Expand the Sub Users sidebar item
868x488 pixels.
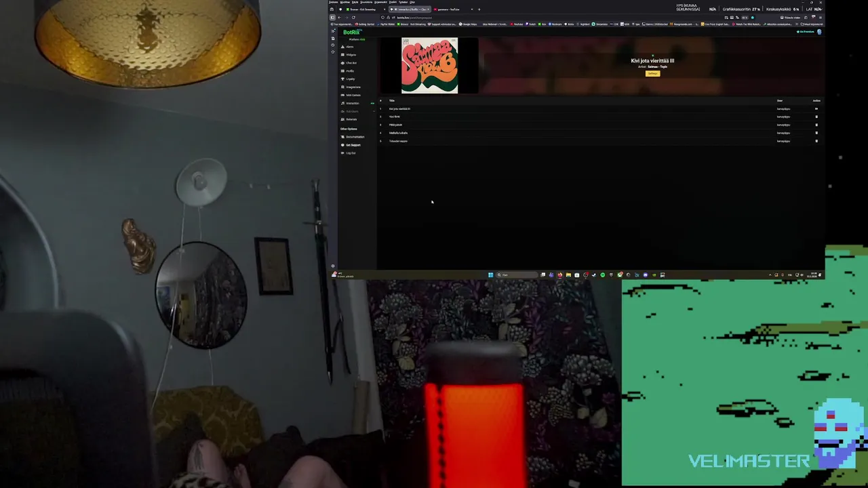pos(357,111)
